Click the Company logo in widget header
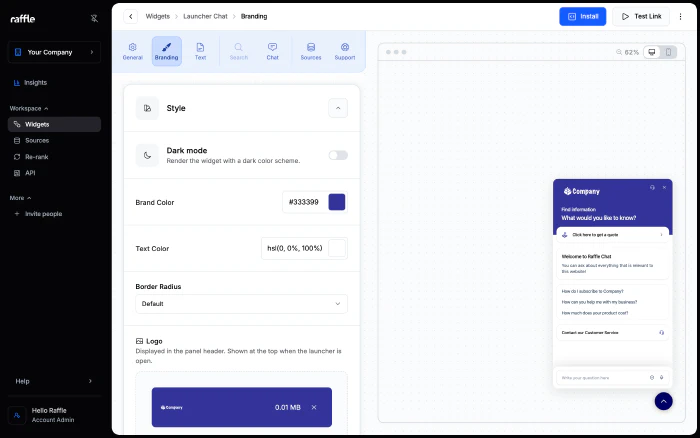Viewport: 700px width, 438px height. [582, 192]
